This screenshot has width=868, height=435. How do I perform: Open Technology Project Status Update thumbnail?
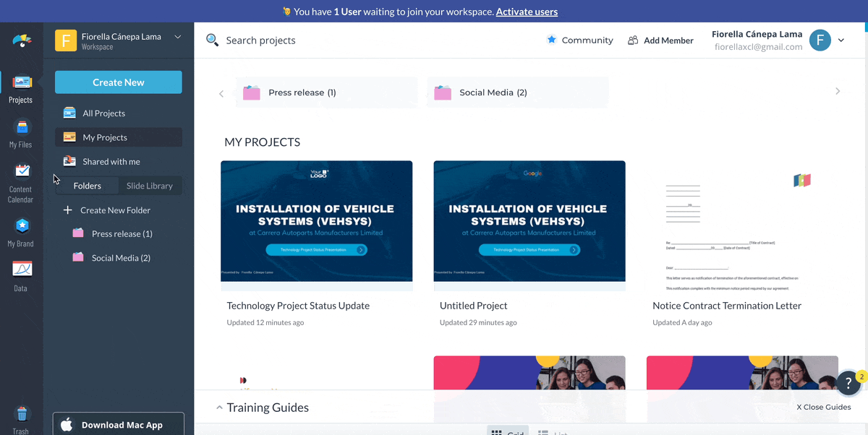[x=316, y=221]
